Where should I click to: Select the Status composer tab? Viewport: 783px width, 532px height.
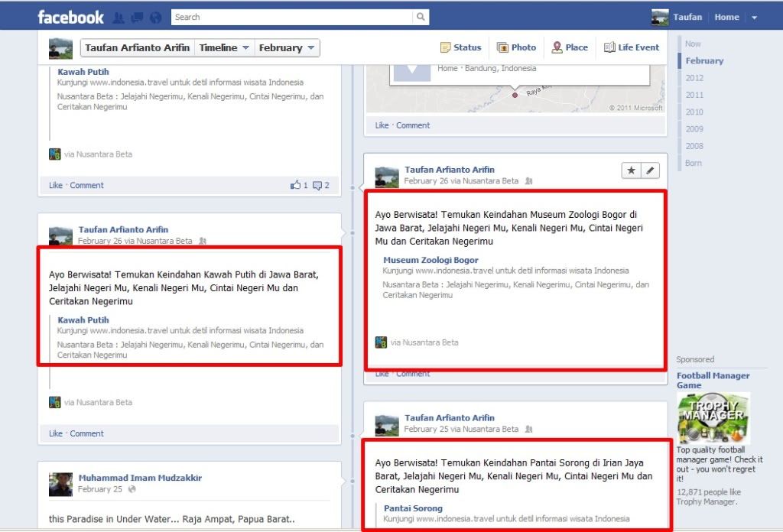[461, 47]
